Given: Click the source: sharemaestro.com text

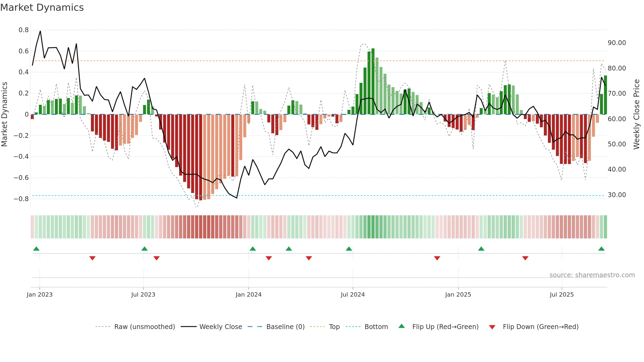Looking at the screenshot, I should pyautogui.click(x=592, y=275).
